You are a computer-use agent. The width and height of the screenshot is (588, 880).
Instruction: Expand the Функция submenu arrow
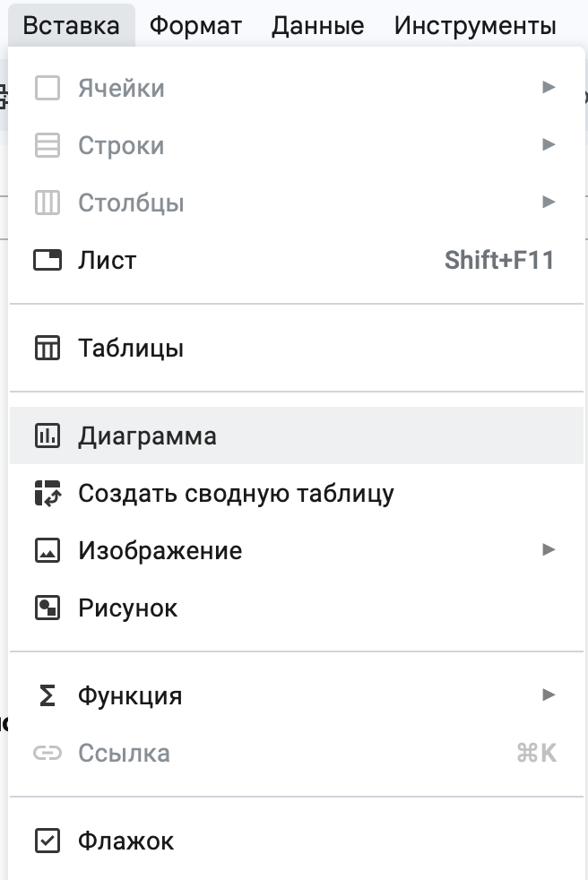click(549, 695)
